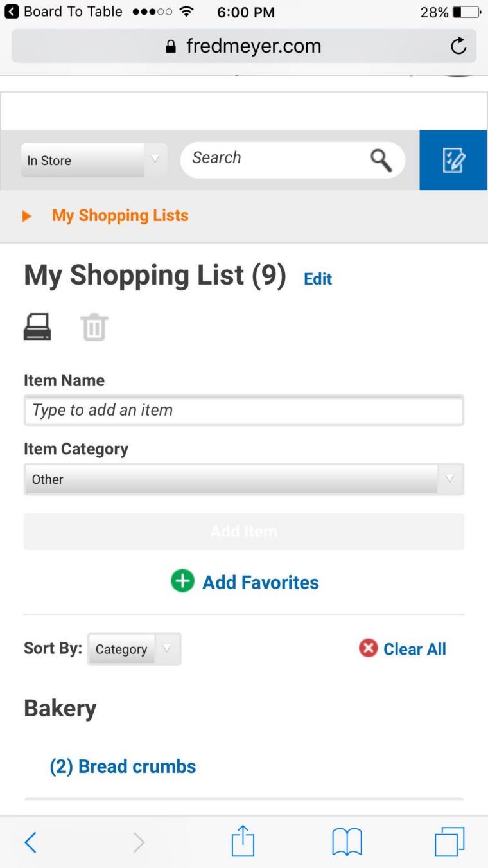Reload page with Safari refresh icon
The height and width of the screenshot is (868, 488).
coord(458,46)
